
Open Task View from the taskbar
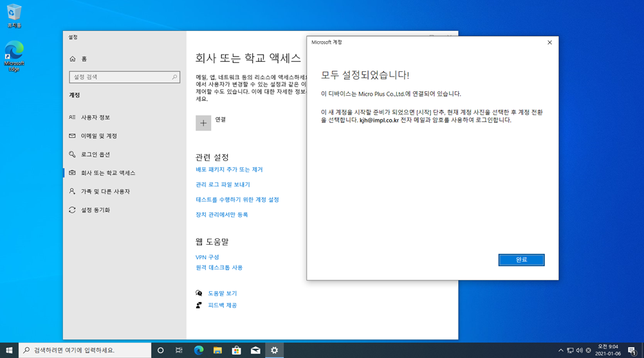(x=179, y=350)
